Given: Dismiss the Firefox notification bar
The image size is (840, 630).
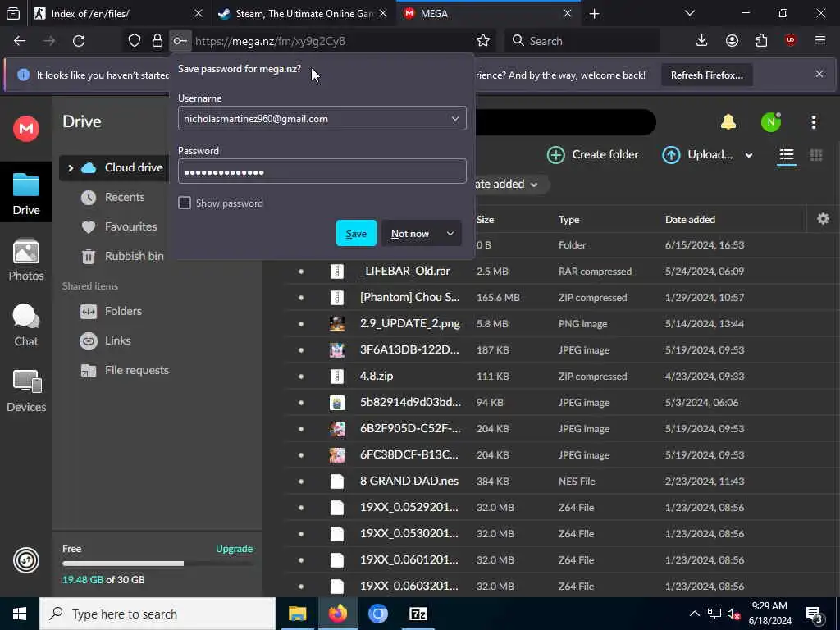Looking at the screenshot, I should pos(819,75).
